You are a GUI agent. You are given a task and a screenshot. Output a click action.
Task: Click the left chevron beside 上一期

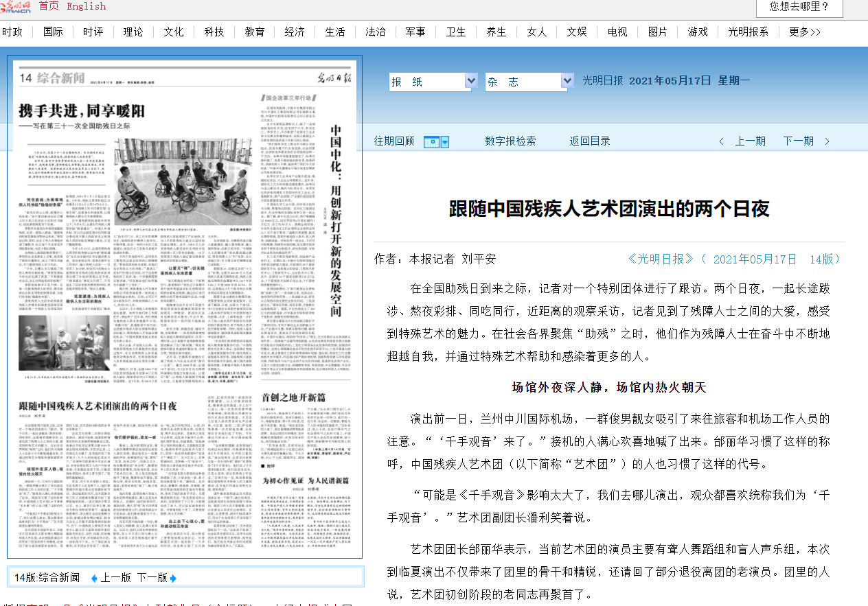(x=721, y=141)
